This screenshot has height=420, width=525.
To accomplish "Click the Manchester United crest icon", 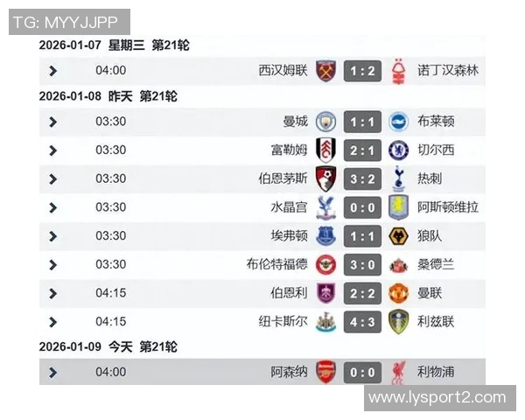I will click(399, 292).
